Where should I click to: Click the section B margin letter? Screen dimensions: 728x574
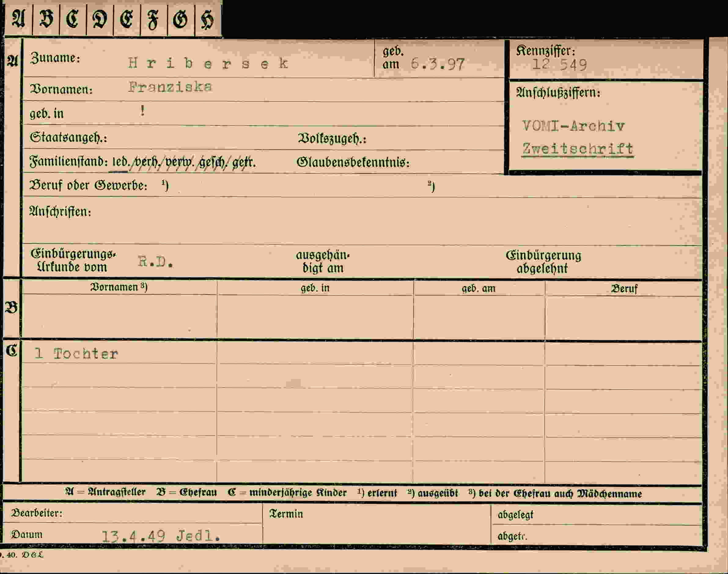pyautogui.click(x=11, y=307)
